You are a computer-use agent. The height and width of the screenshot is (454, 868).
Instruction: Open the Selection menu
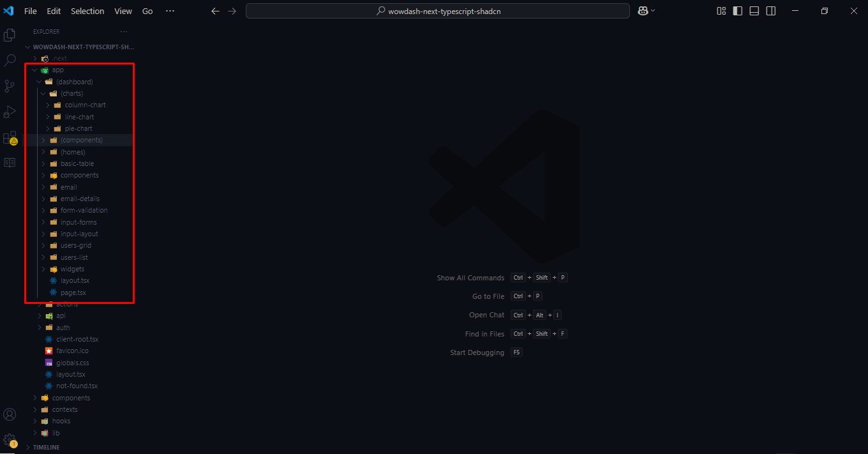pyautogui.click(x=87, y=11)
